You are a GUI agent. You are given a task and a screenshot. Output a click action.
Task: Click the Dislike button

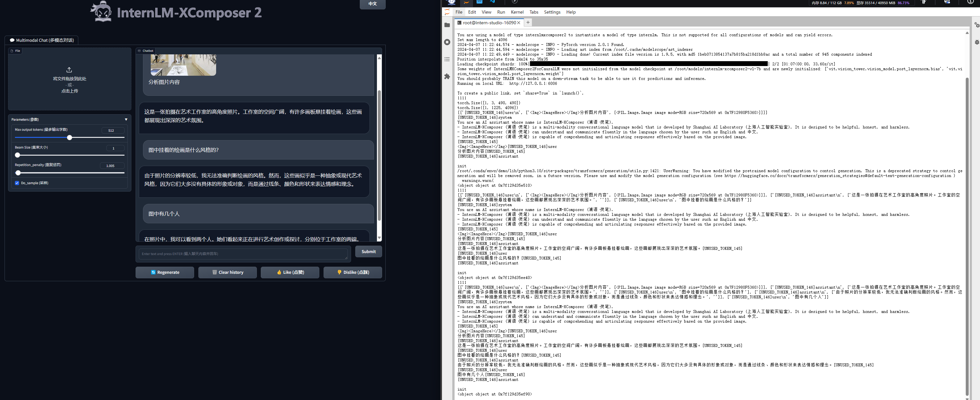point(353,272)
